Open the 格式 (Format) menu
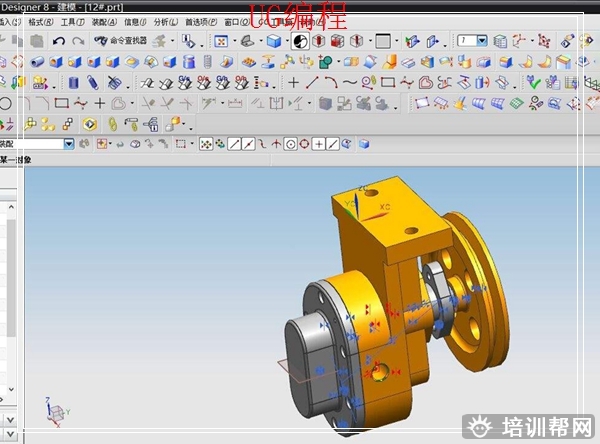This screenshot has width=600, height=444. point(41,21)
